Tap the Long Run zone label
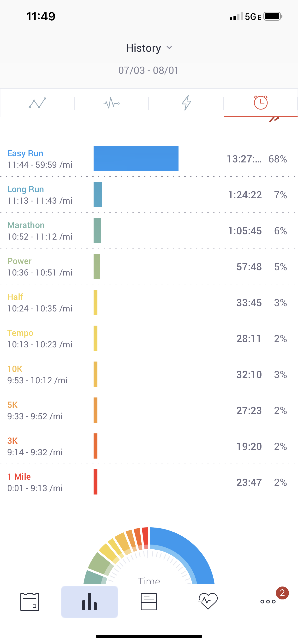 click(25, 189)
